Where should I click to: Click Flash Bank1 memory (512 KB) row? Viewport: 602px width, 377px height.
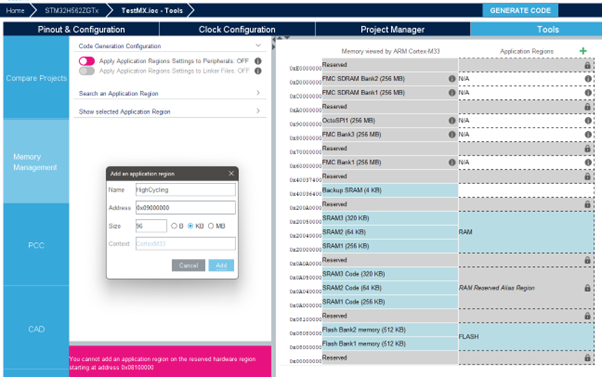(390, 344)
